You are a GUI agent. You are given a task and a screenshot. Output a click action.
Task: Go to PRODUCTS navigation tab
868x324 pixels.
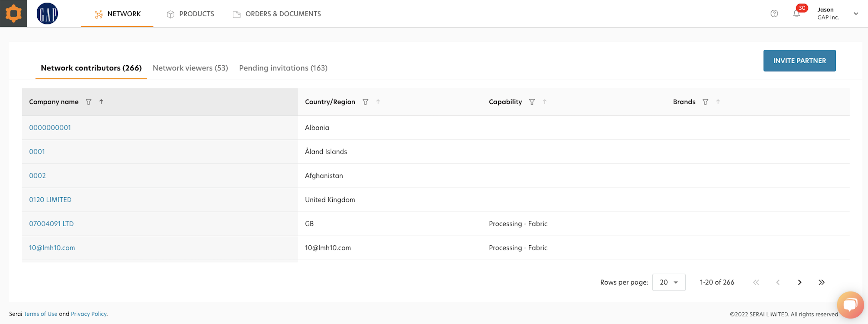pos(190,14)
